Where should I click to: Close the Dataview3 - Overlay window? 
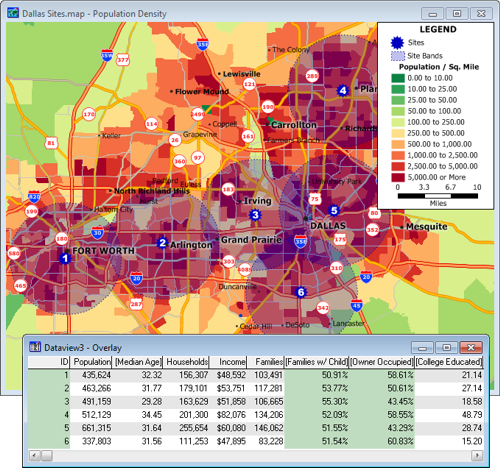[471, 348]
